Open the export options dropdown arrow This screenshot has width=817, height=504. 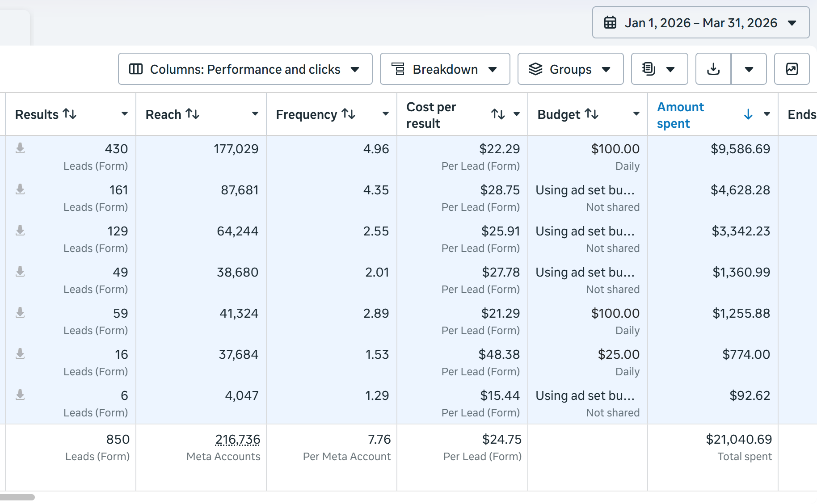[749, 69]
